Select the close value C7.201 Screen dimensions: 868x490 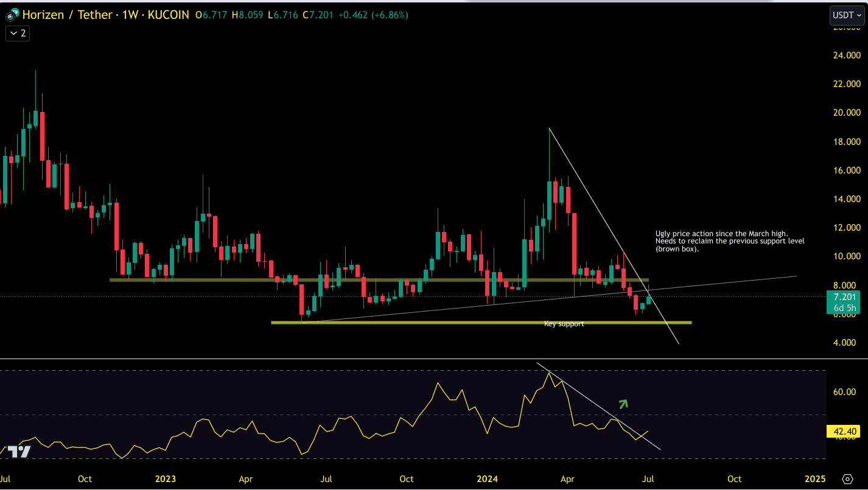pos(318,15)
